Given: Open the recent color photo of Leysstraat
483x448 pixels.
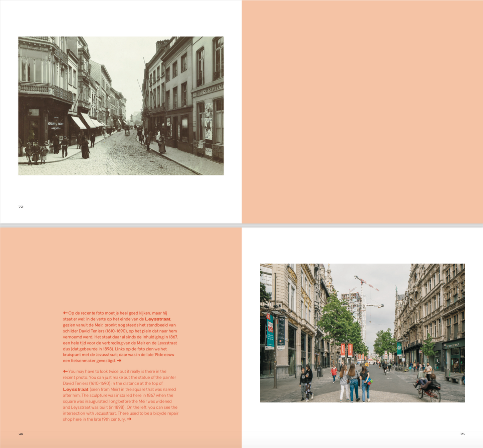Looking at the screenshot, I should 362,333.
